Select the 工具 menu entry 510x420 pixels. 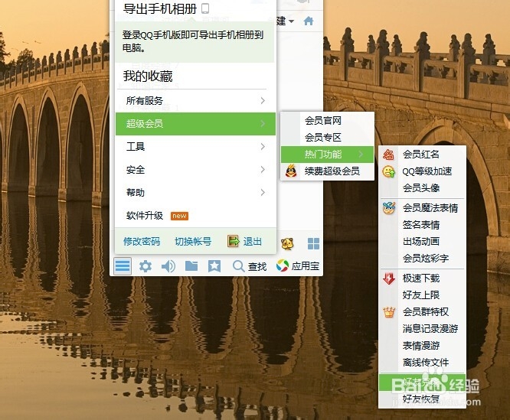[195, 147]
